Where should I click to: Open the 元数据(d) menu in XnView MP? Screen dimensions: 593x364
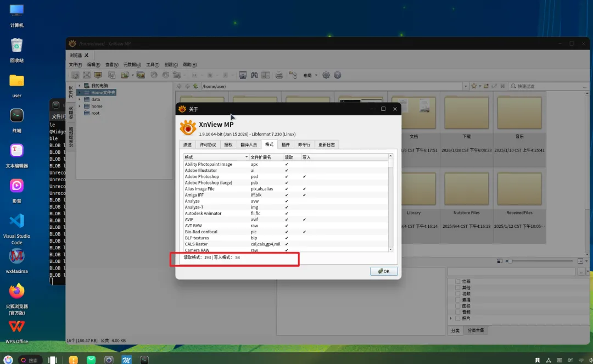[x=132, y=65]
